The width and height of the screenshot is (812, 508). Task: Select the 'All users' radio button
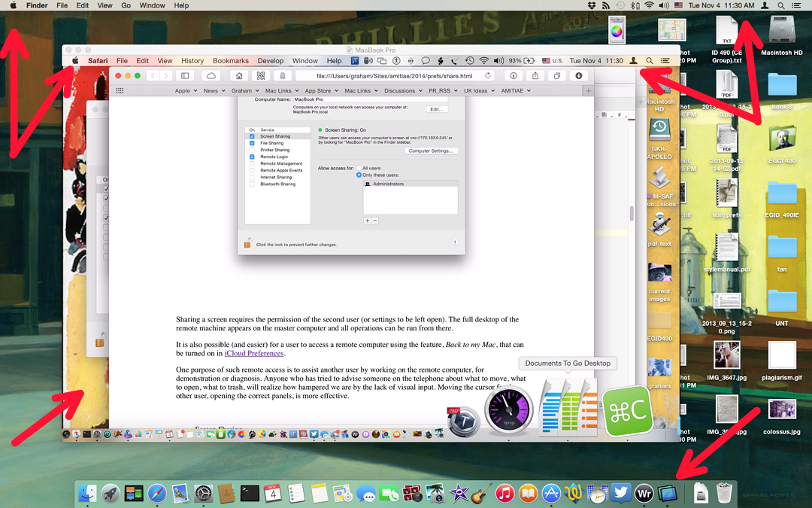click(359, 168)
